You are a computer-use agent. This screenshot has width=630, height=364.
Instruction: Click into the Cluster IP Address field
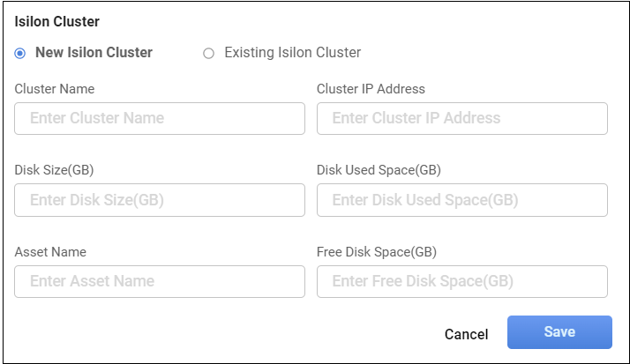point(461,118)
